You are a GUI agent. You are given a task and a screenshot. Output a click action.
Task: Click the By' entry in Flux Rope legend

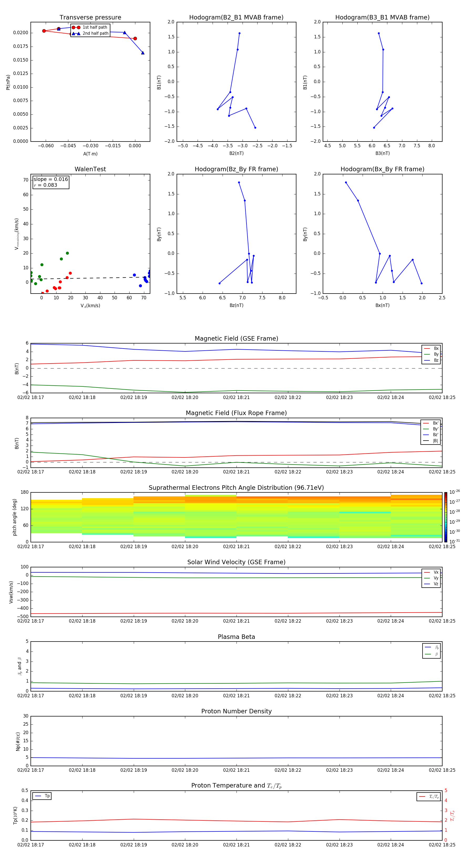coord(431,429)
